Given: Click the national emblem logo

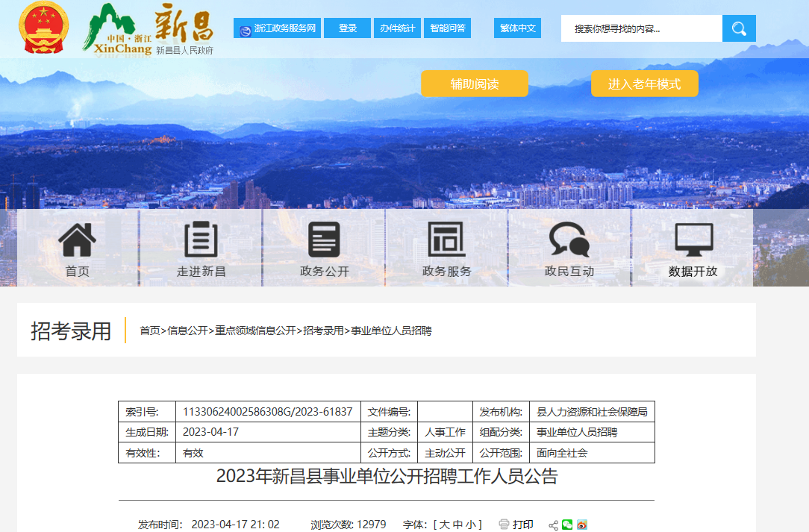Looking at the screenshot, I should pyautogui.click(x=42, y=28).
